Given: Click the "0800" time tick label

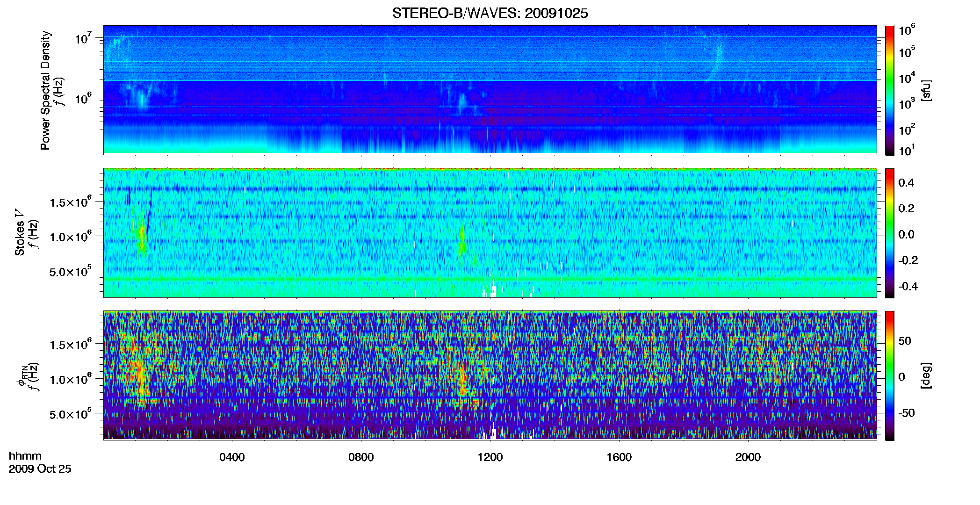Looking at the screenshot, I should click(361, 457).
